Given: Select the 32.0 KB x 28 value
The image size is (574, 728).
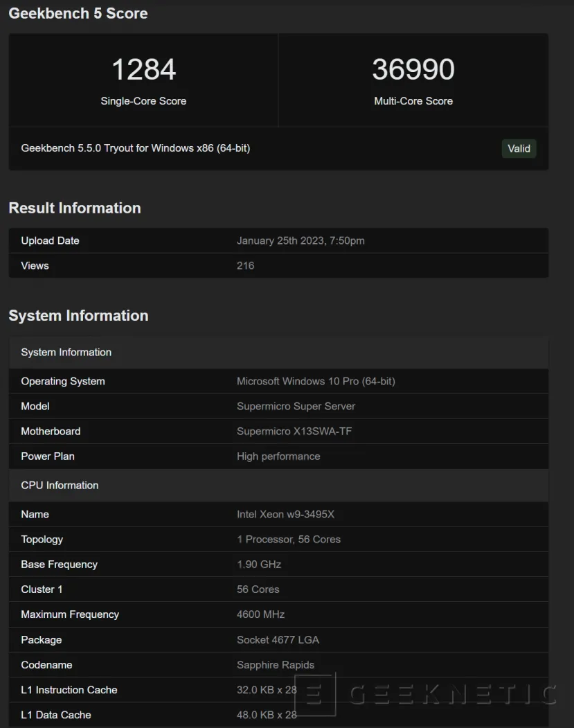Looking at the screenshot, I should (x=267, y=690).
